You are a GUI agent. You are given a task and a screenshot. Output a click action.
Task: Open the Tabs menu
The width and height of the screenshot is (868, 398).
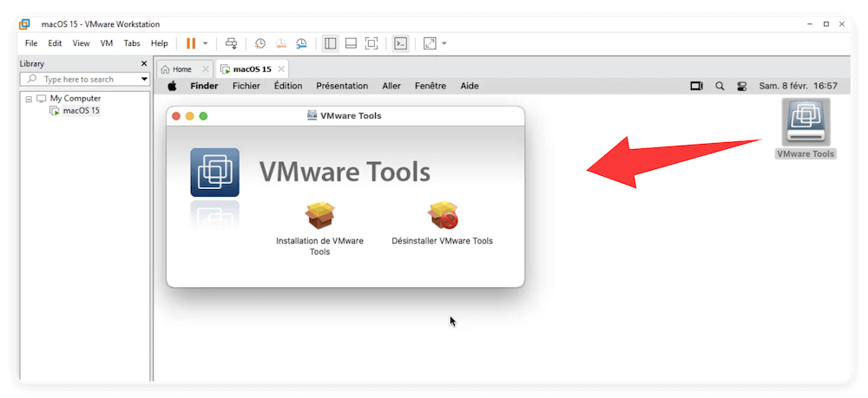[132, 43]
